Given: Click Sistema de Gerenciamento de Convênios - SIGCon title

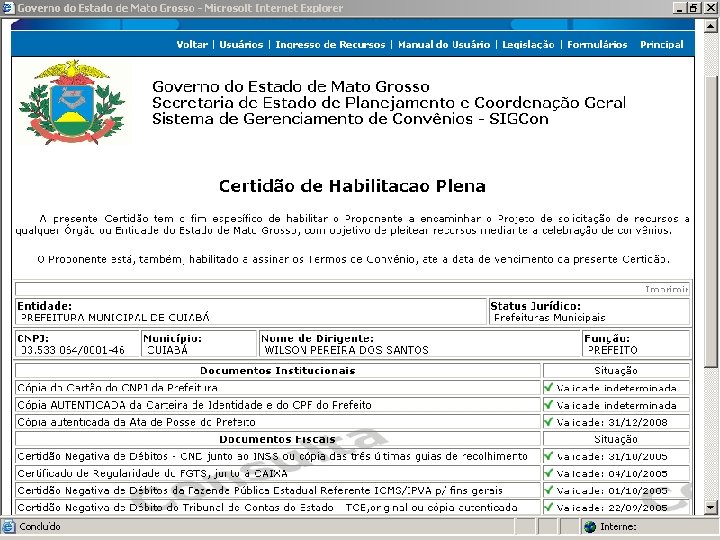Looking at the screenshot, I should click(x=350, y=119).
